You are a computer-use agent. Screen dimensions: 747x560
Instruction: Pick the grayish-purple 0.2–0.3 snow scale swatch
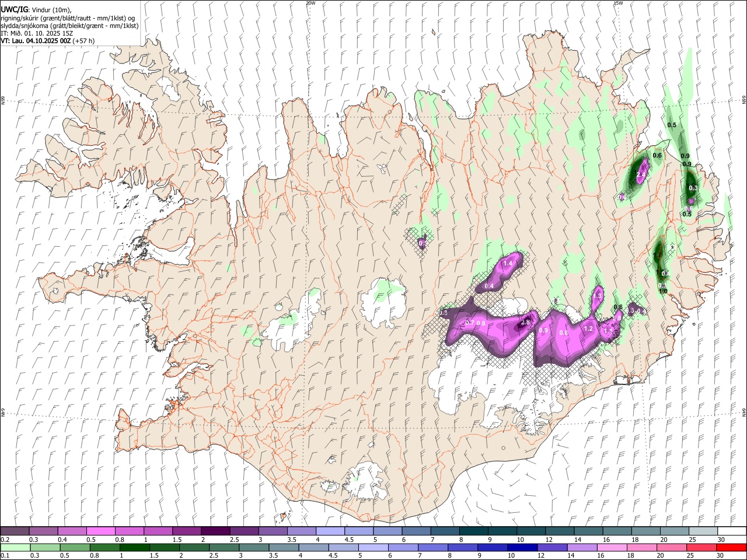pos(15,531)
